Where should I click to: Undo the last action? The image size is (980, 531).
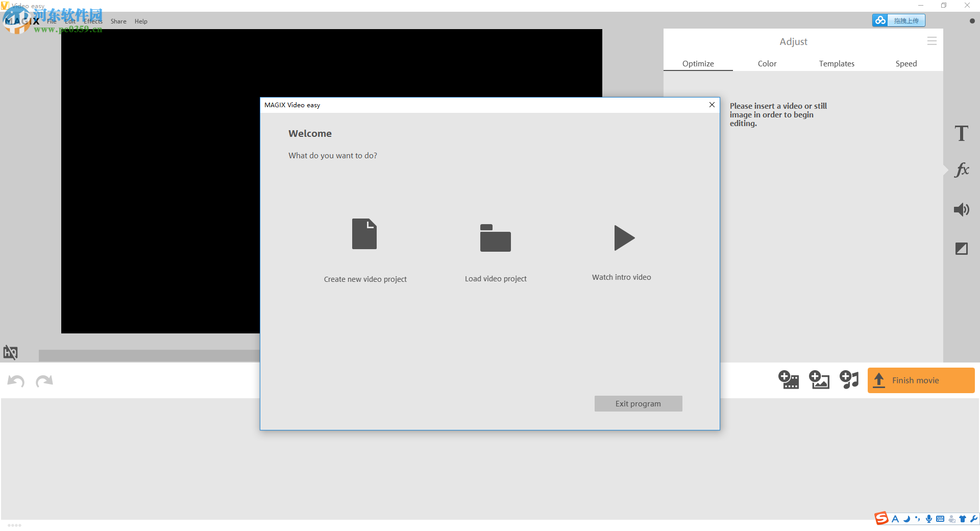[15, 381]
